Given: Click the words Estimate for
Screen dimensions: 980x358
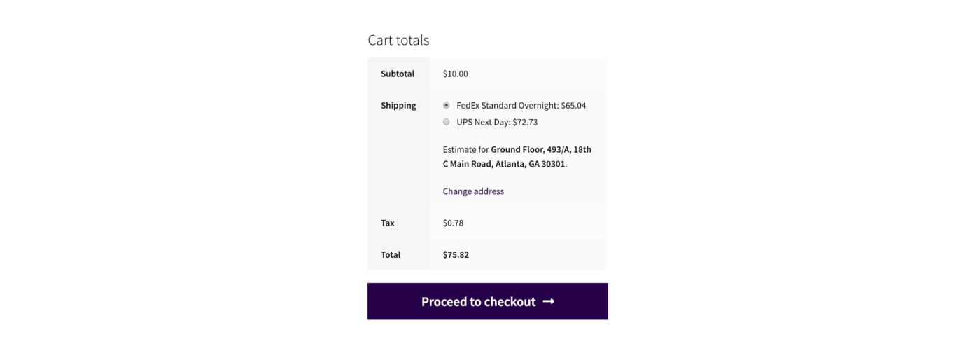Looking at the screenshot, I should click(465, 149).
